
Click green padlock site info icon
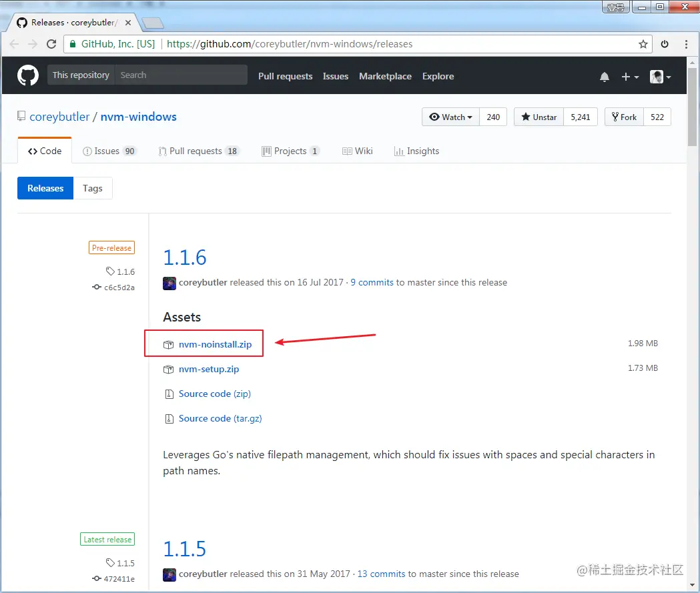(73, 44)
